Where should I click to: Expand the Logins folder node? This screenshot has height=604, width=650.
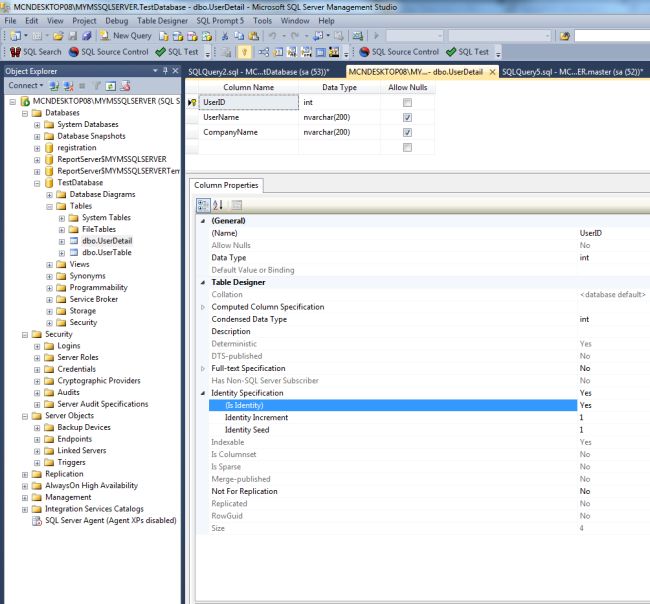click(37, 346)
